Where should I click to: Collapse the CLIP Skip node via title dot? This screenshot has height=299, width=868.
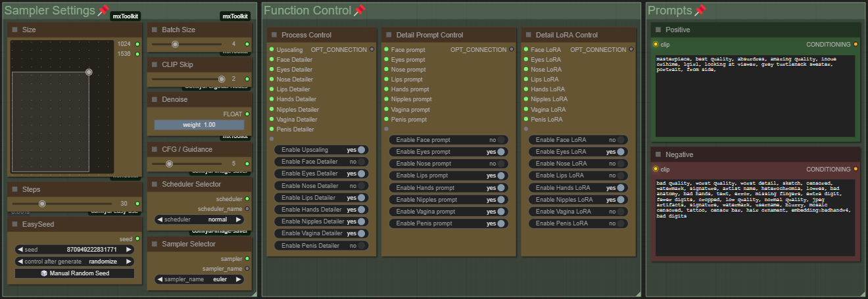(x=154, y=65)
